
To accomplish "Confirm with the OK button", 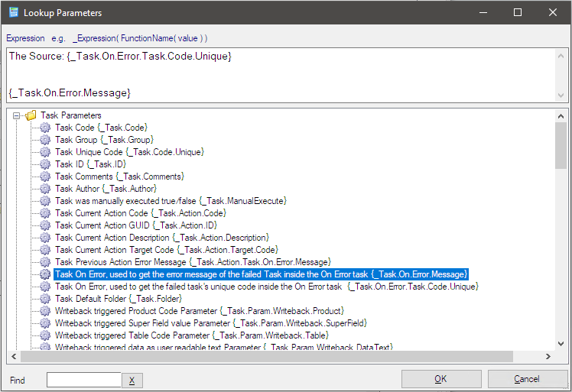I will coord(441,379).
